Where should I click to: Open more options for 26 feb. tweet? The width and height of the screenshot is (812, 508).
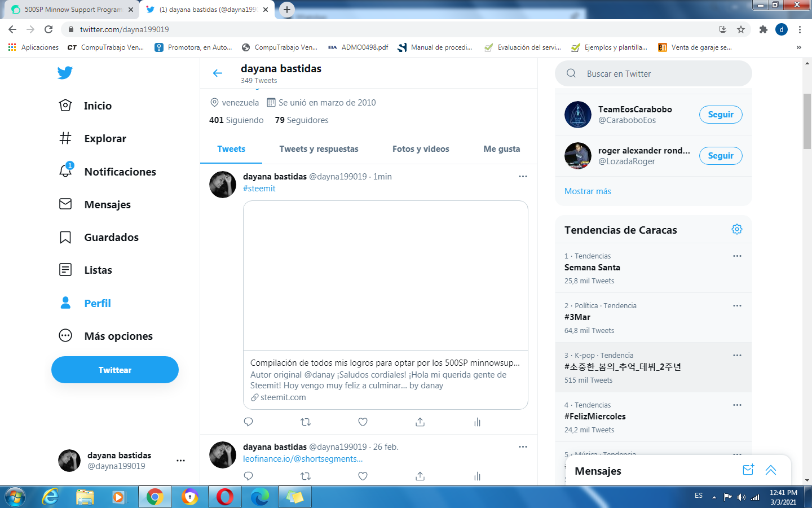point(523,447)
